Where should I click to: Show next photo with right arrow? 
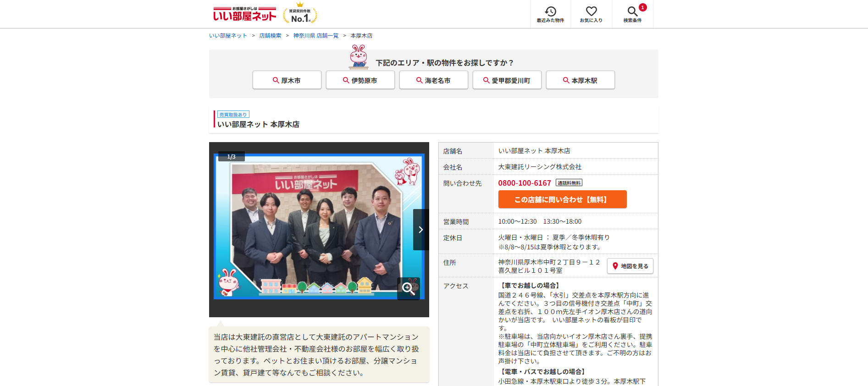(x=420, y=230)
